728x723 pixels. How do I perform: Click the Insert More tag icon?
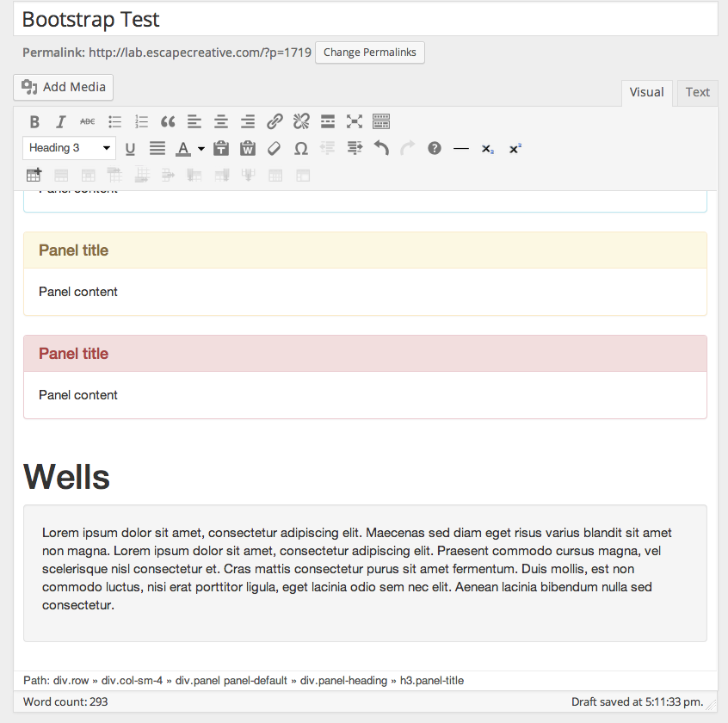328,121
